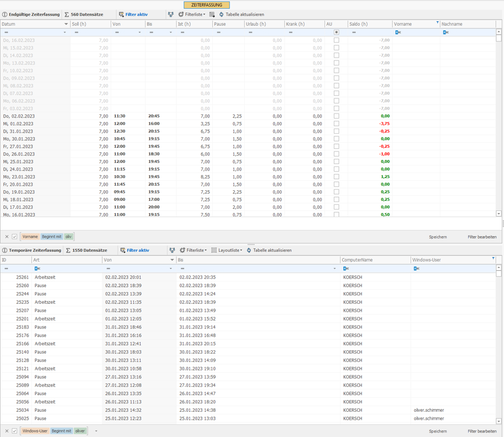Click lower Filter bearbeiten button
Viewport: 504px width, 437px height.
(x=482, y=431)
